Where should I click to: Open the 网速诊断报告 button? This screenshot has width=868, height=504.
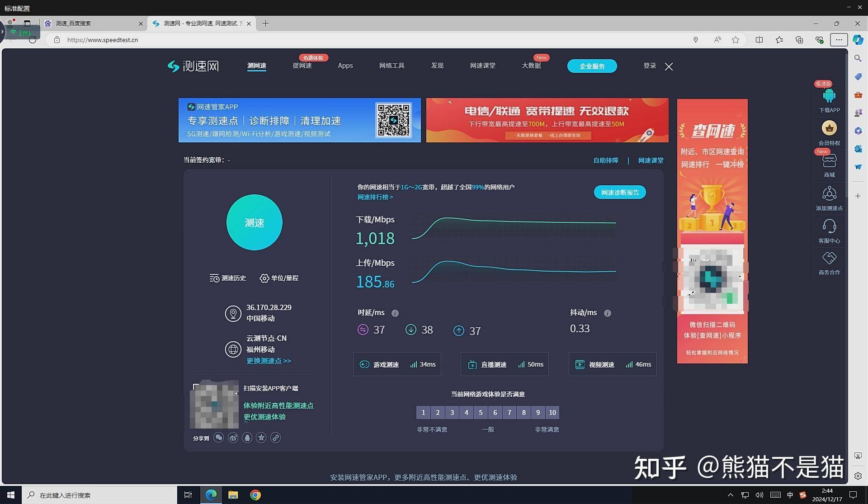620,193
